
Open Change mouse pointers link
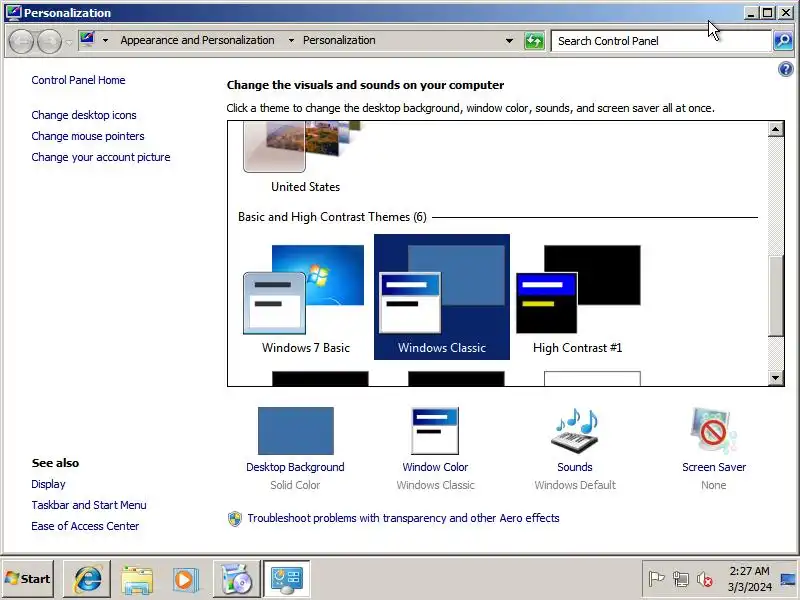88,136
